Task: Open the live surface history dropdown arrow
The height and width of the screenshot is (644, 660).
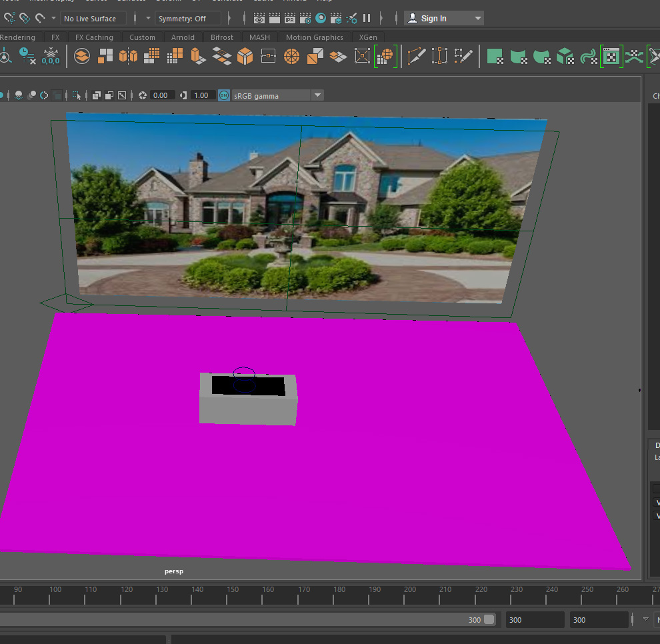Action: coord(53,18)
